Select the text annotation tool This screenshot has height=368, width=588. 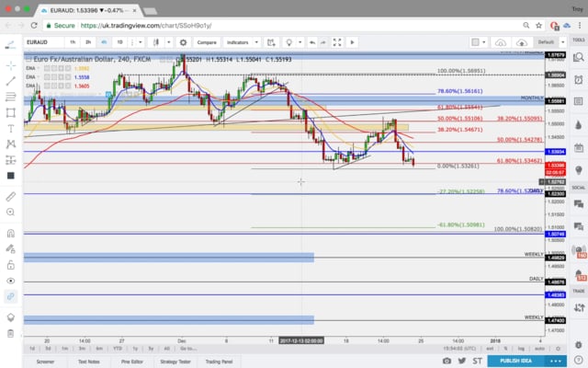click(10, 129)
